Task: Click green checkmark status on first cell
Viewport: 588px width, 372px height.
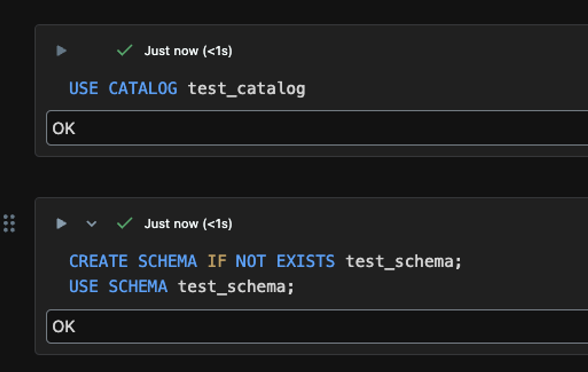Action: 124,51
